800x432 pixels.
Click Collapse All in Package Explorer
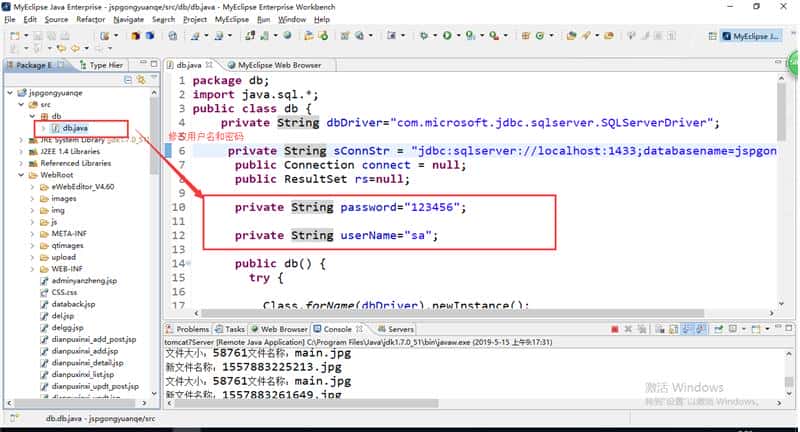pyautogui.click(x=128, y=80)
